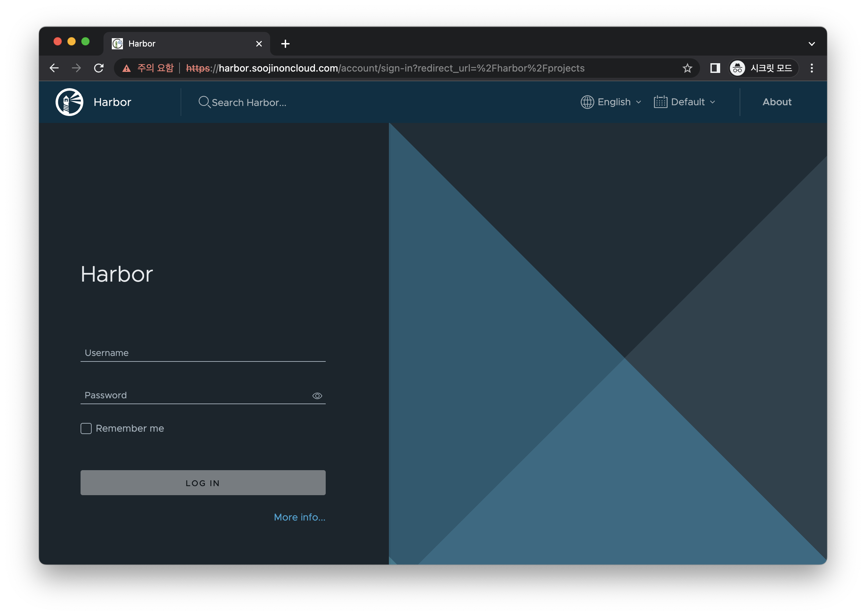Open the About menu item

tap(777, 102)
